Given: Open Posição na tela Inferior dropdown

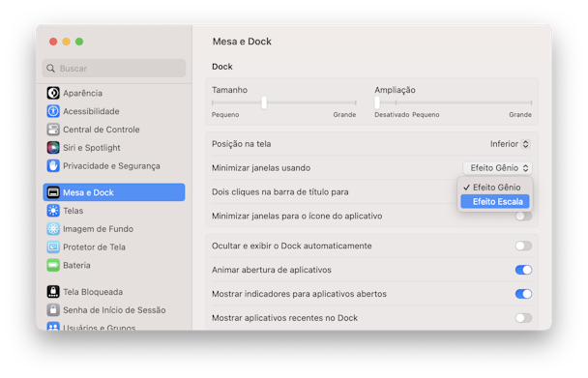Looking at the screenshot, I should pos(510,144).
